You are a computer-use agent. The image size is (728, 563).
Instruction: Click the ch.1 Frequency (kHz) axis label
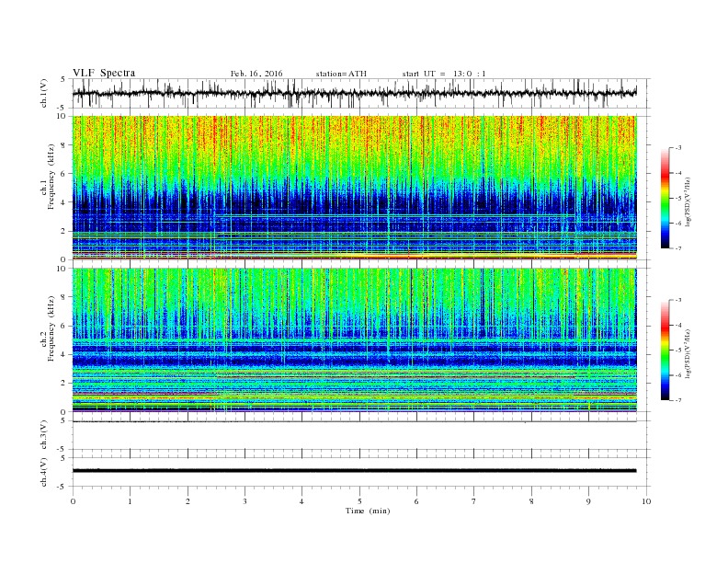[x=48, y=177]
